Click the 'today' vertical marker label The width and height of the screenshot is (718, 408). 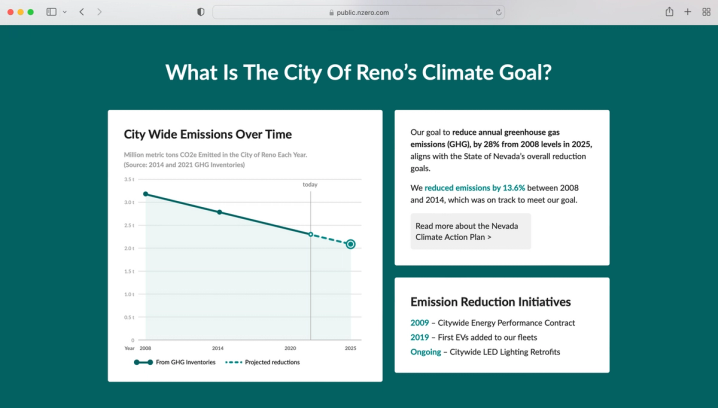310,185
